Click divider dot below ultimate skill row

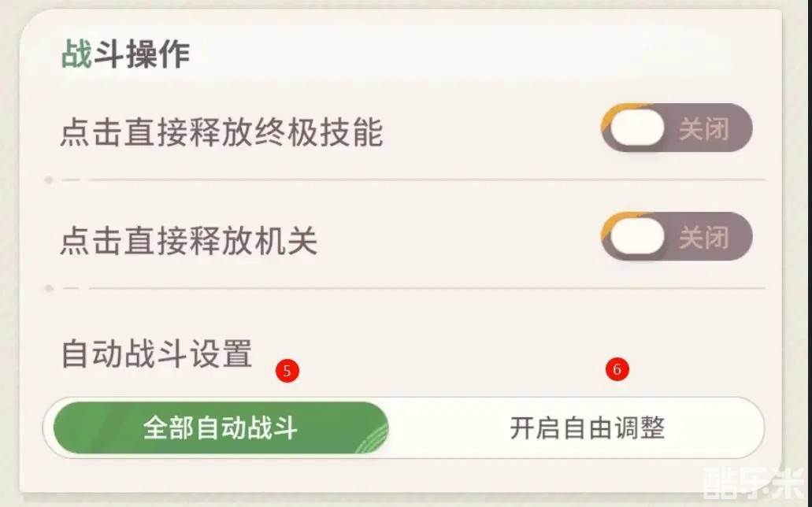(49, 180)
